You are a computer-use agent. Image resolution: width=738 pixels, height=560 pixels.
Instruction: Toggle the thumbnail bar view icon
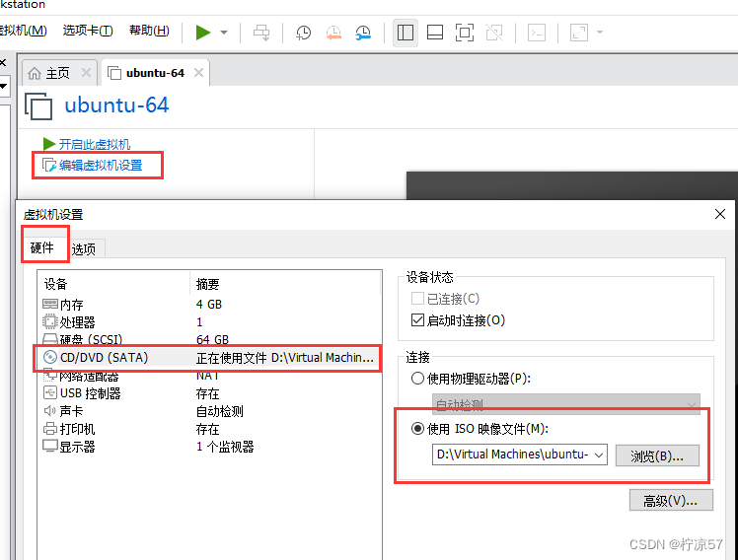click(x=435, y=33)
